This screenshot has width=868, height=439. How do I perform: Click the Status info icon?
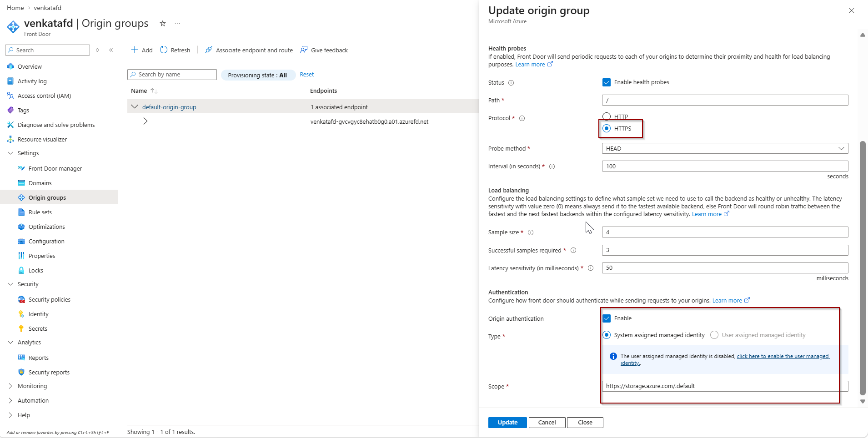click(511, 83)
